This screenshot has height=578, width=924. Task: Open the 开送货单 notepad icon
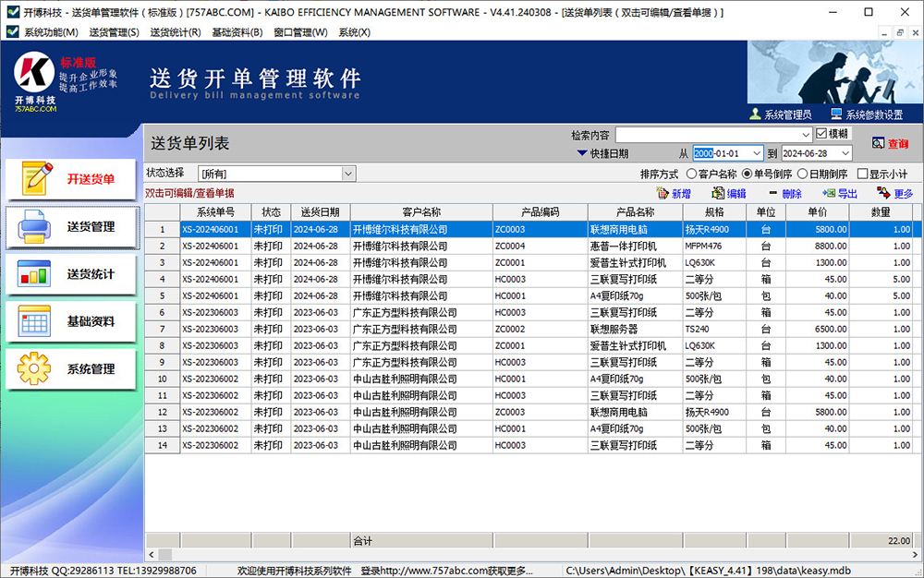pyautogui.click(x=37, y=178)
